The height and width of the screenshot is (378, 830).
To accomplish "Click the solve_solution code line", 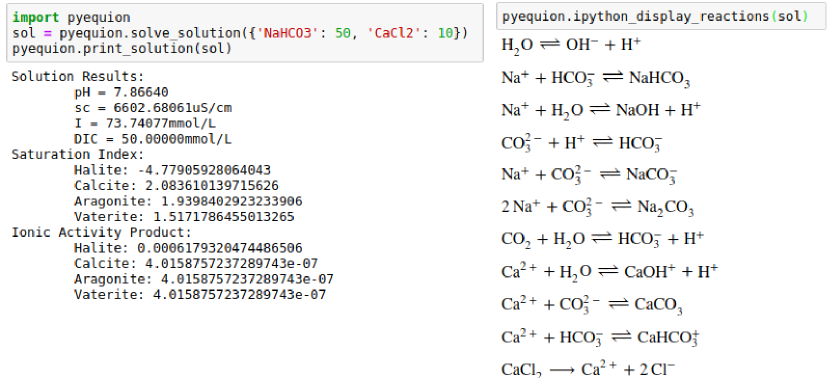I will click(240, 33).
